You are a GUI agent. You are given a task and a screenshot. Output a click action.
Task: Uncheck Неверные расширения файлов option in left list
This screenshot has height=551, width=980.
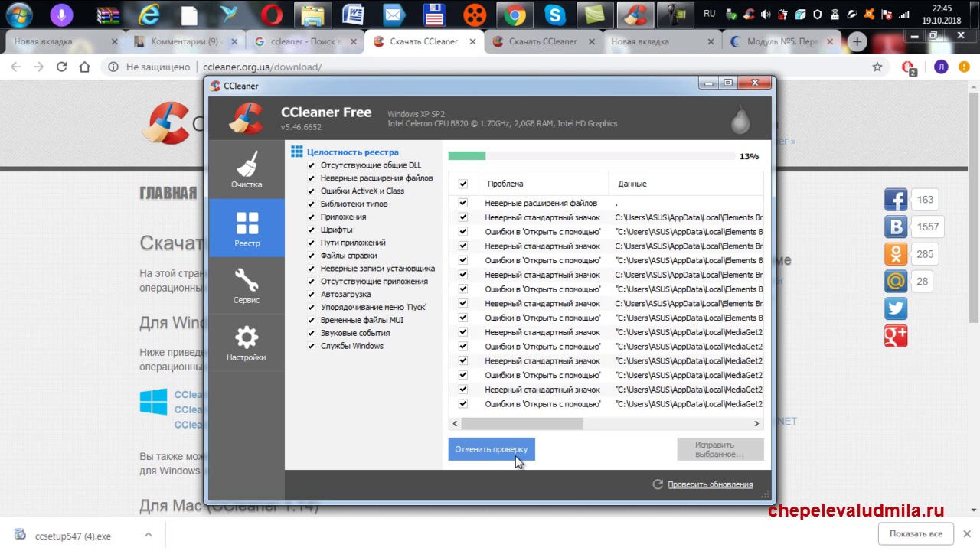click(312, 178)
